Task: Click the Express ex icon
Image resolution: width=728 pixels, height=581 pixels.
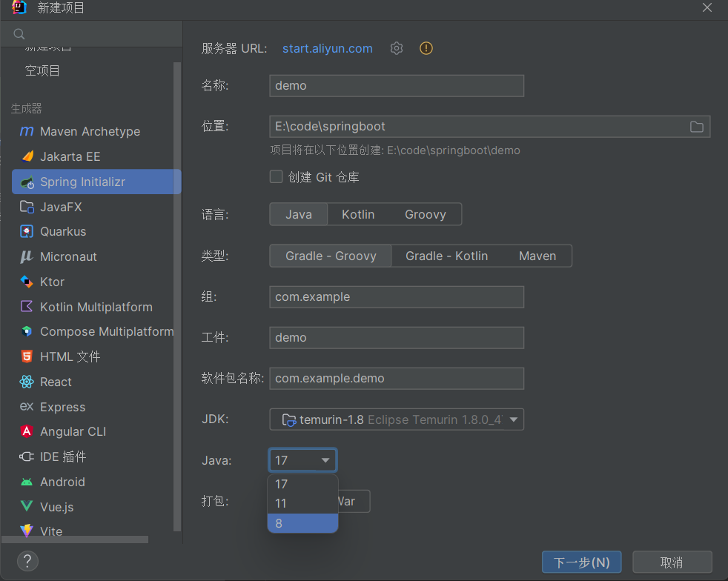Action: coord(27,407)
